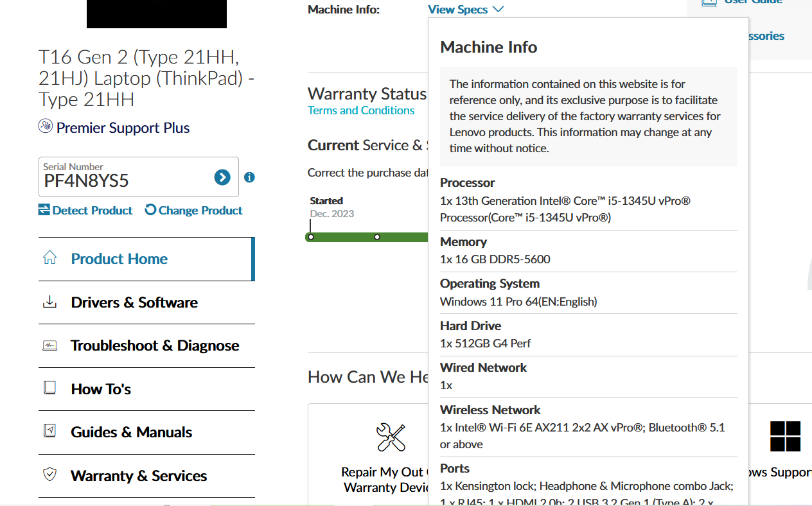
Task: Open the Premier Support Plus badge icon
Action: pyautogui.click(x=45, y=126)
